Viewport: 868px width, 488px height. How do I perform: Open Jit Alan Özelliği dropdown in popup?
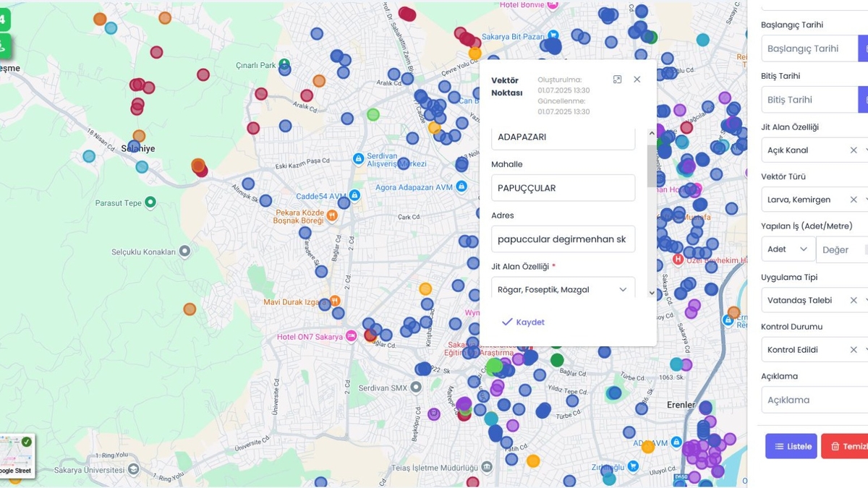pyautogui.click(x=563, y=290)
